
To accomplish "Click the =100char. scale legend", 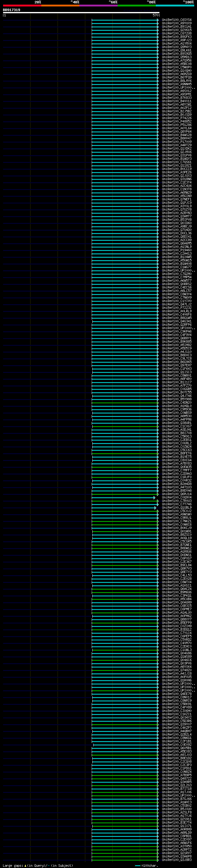I will pos(146,866).
